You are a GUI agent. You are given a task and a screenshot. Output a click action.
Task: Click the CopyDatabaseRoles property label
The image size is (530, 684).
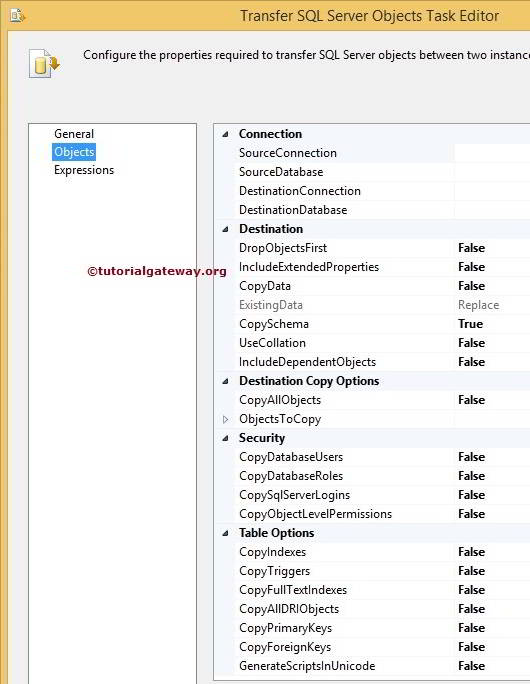[291, 476]
